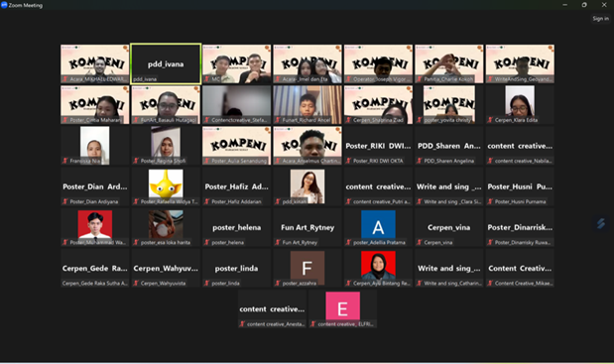Screen dimensions: 614x364
Task: Select the WriteAndSing_Geovand video tile
Action: pos(520,63)
